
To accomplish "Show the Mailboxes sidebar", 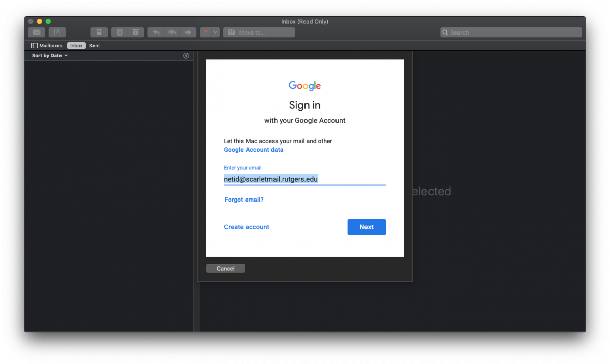I will click(46, 45).
